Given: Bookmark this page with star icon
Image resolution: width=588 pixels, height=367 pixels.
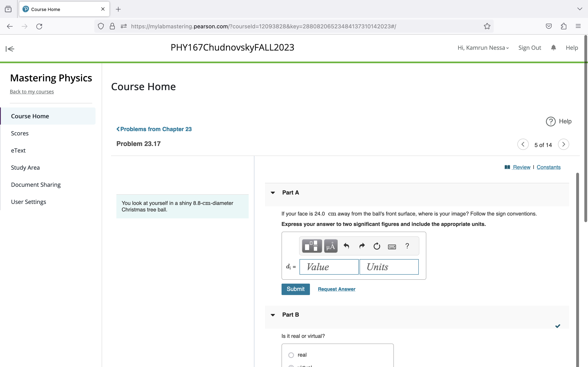Looking at the screenshot, I should coord(487,26).
